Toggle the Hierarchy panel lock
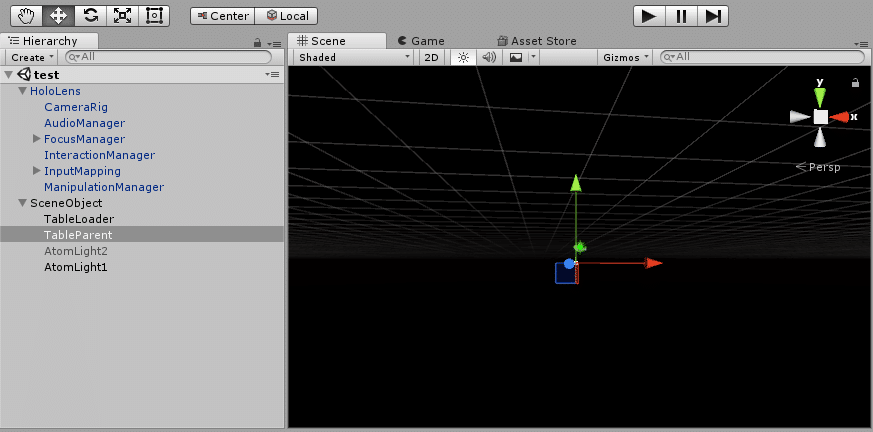The image size is (873, 432). pyautogui.click(x=257, y=42)
